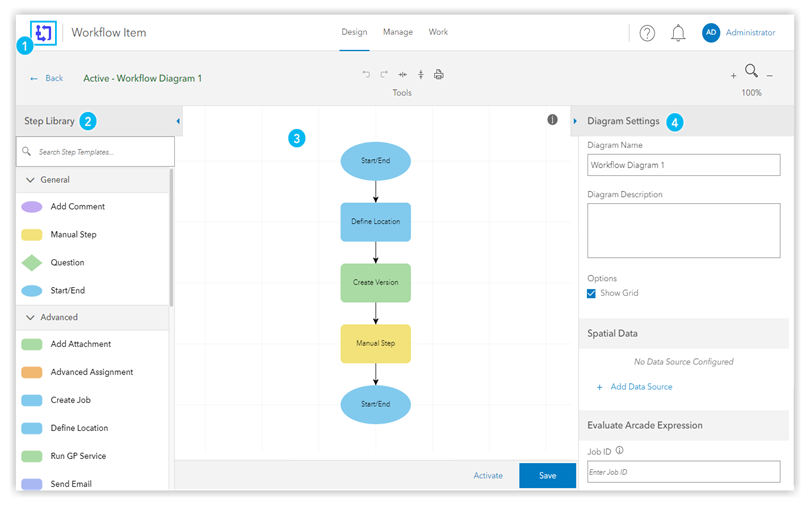Click the Activate button
This screenshot has width=810, height=510.
tap(488, 475)
